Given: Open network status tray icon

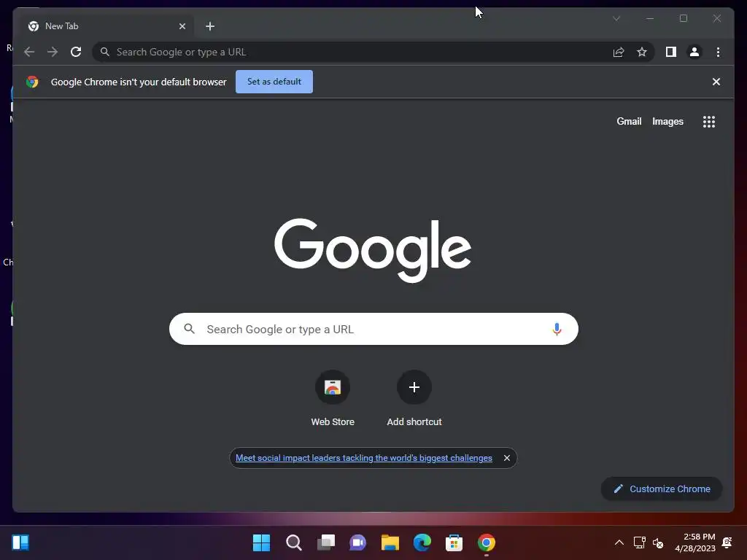Looking at the screenshot, I should tap(639, 542).
